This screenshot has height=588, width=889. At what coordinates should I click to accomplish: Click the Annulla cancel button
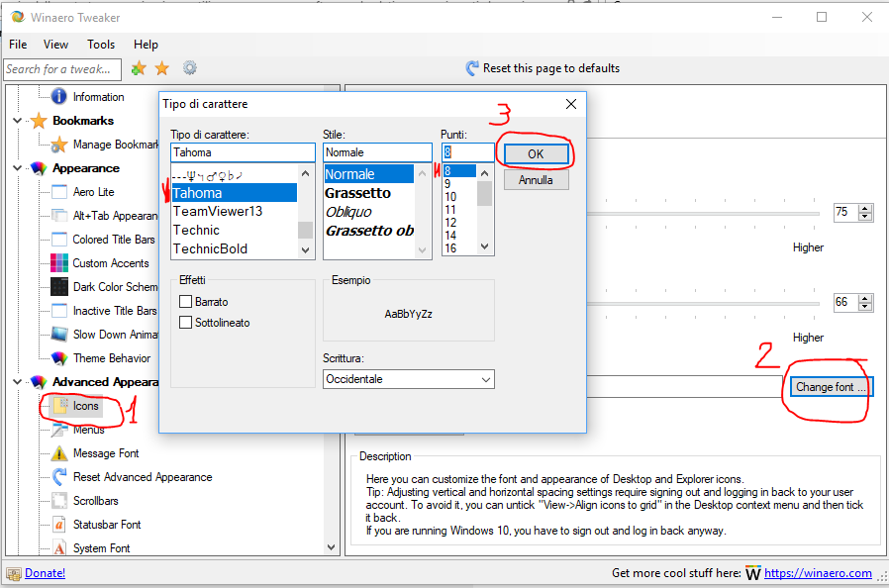pos(536,181)
